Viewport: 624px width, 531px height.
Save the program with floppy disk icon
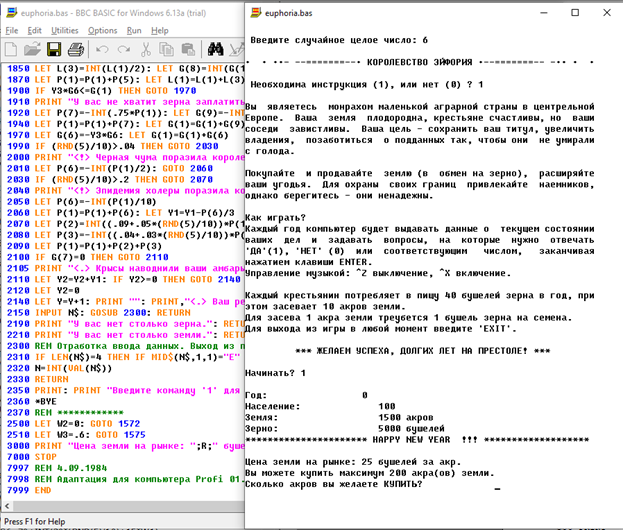click(x=54, y=49)
